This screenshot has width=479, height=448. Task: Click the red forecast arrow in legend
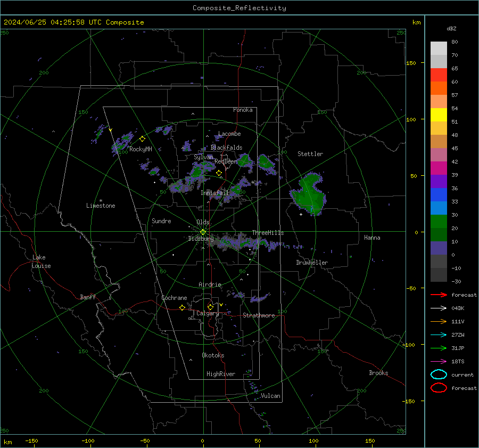pos(439,295)
